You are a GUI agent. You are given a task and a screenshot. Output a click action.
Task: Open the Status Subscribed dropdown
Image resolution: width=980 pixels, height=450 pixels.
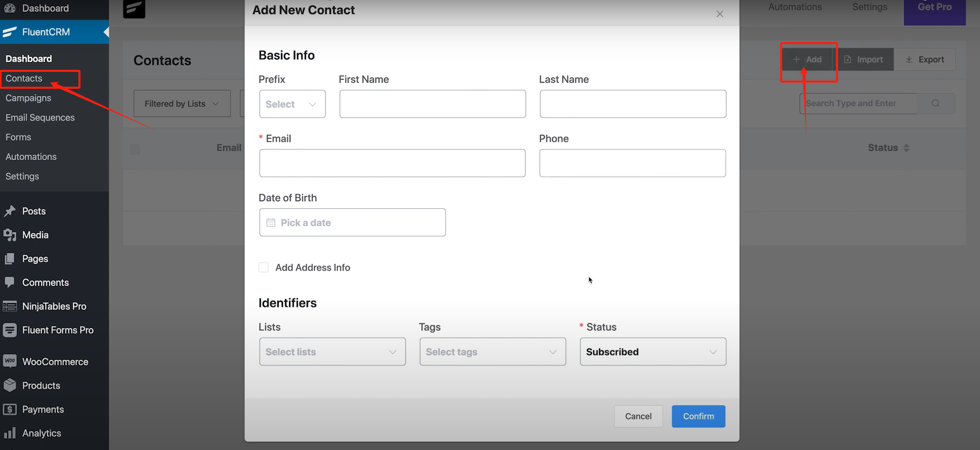click(x=652, y=352)
